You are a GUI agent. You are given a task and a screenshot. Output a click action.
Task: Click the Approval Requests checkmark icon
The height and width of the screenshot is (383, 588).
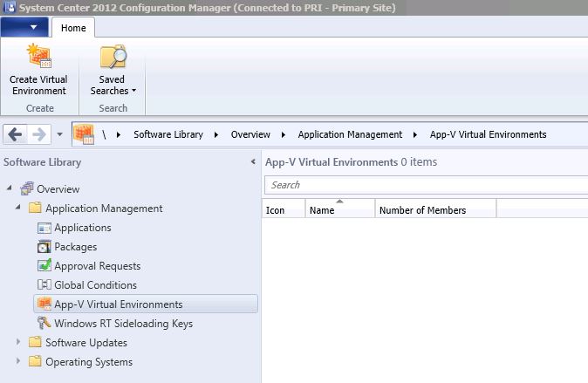click(44, 265)
